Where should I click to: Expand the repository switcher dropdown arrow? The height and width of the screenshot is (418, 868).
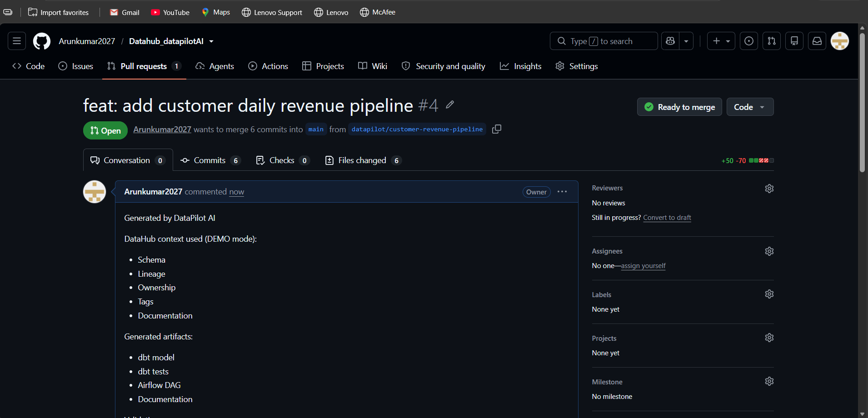coord(211,41)
